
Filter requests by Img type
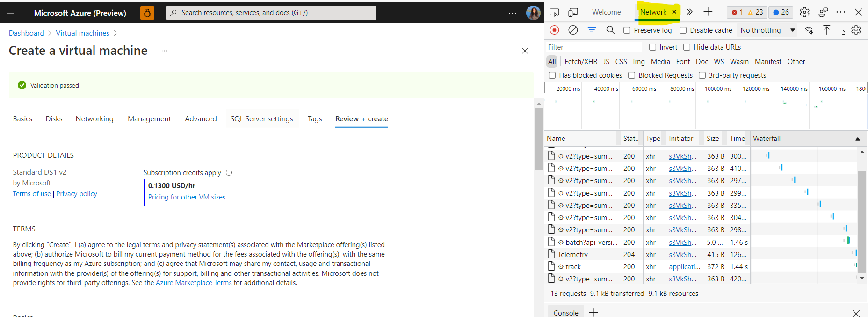639,62
